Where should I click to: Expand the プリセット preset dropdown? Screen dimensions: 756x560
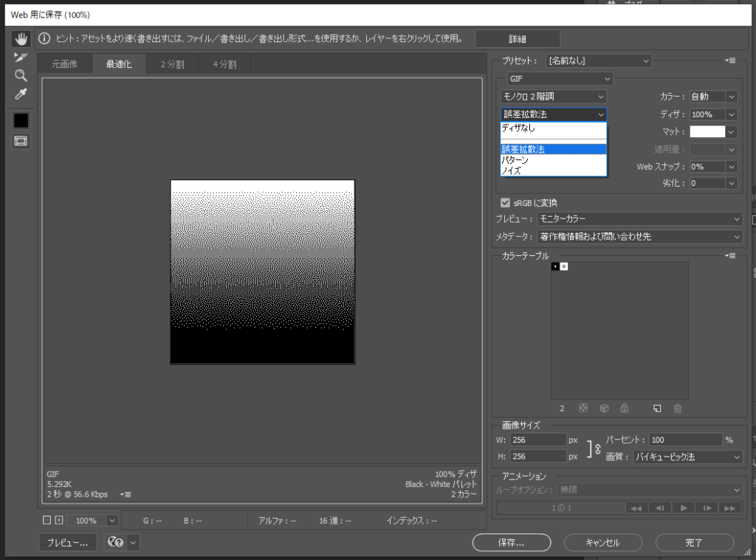click(x=599, y=61)
